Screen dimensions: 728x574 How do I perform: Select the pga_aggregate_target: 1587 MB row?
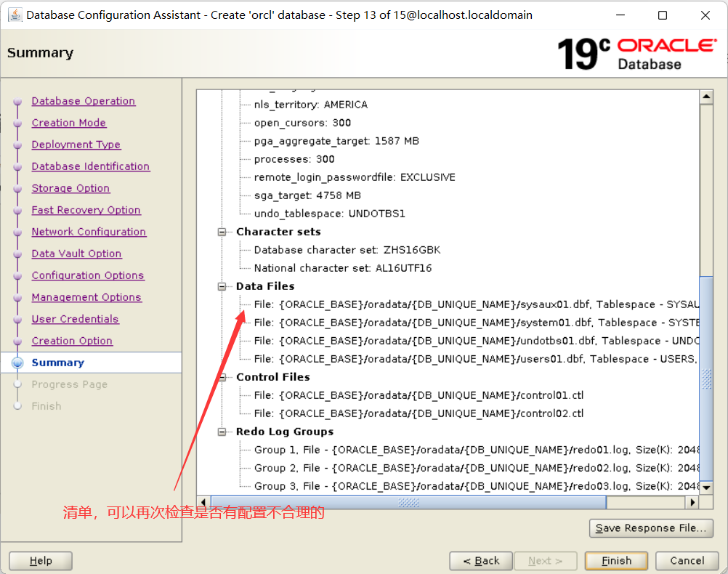(336, 141)
